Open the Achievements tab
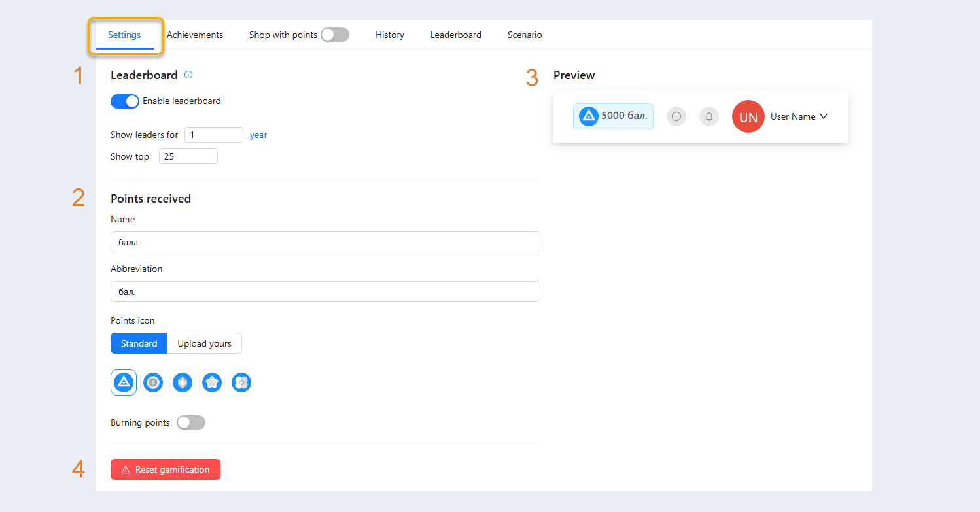 pos(195,35)
